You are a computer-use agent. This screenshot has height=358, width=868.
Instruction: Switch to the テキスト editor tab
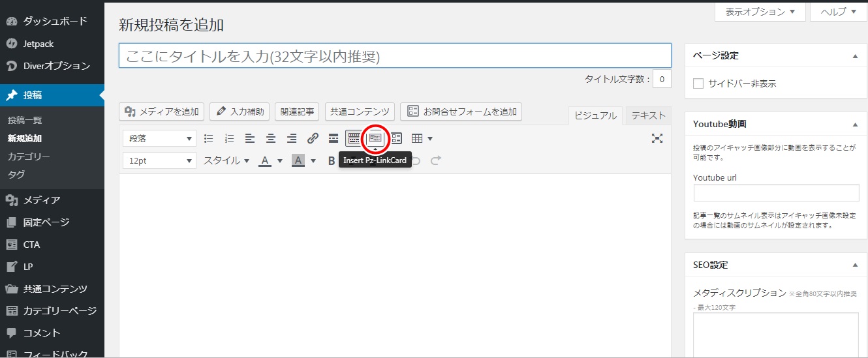tap(647, 115)
